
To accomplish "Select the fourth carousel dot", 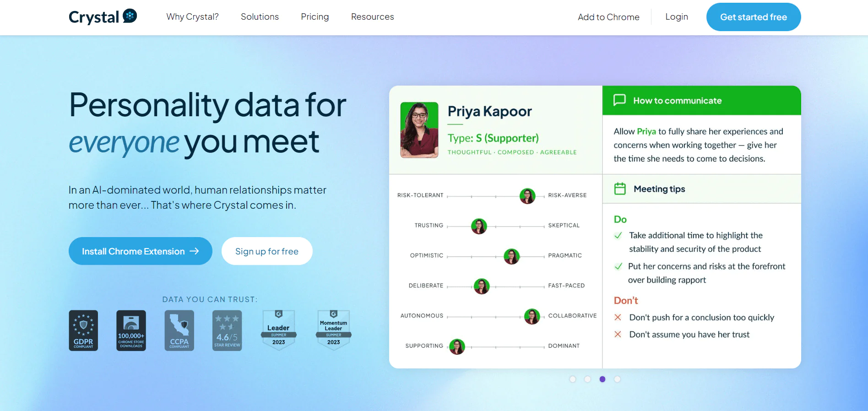I will (617, 379).
